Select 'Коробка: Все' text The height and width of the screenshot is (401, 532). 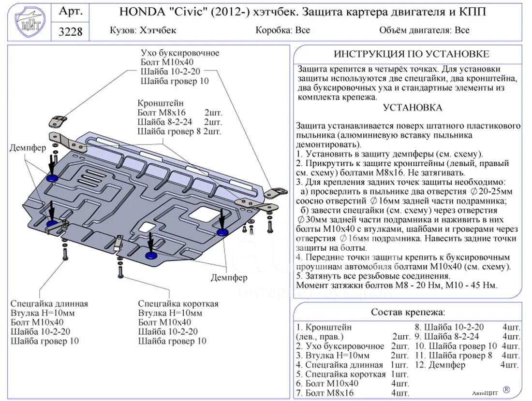(x=282, y=30)
